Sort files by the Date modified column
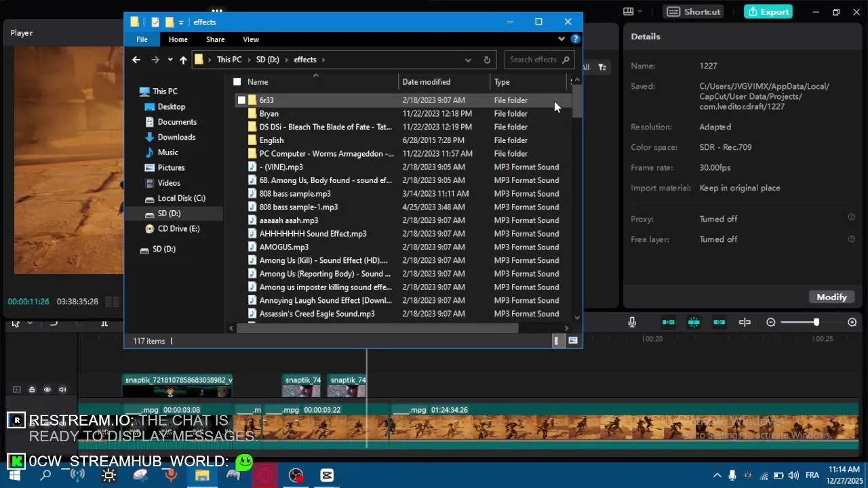 444,82
